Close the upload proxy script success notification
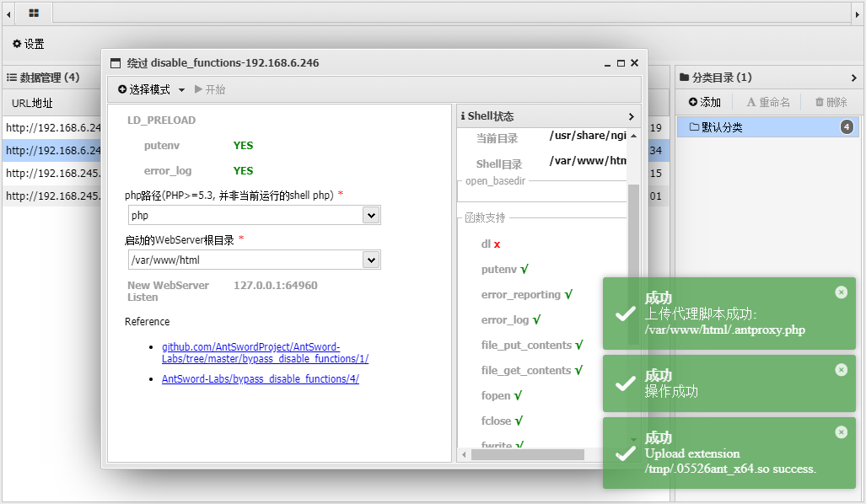This screenshot has height=504, width=866. point(841,292)
